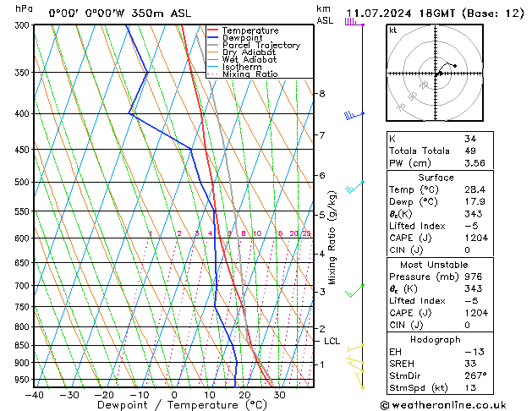
Task: Click the -40 temperature axis label
Action: pos(34,395)
